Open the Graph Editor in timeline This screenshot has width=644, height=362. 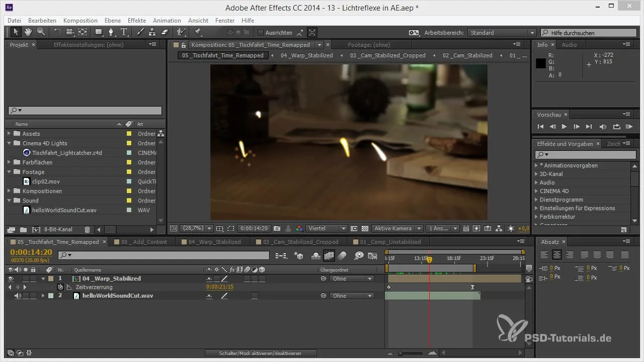372,255
